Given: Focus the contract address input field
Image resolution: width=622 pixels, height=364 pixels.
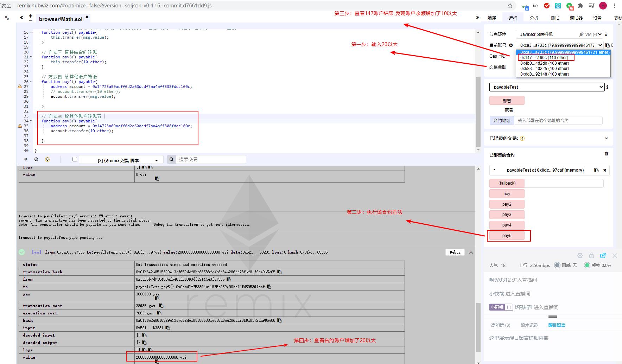Looking at the screenshot, I should 559,121.
